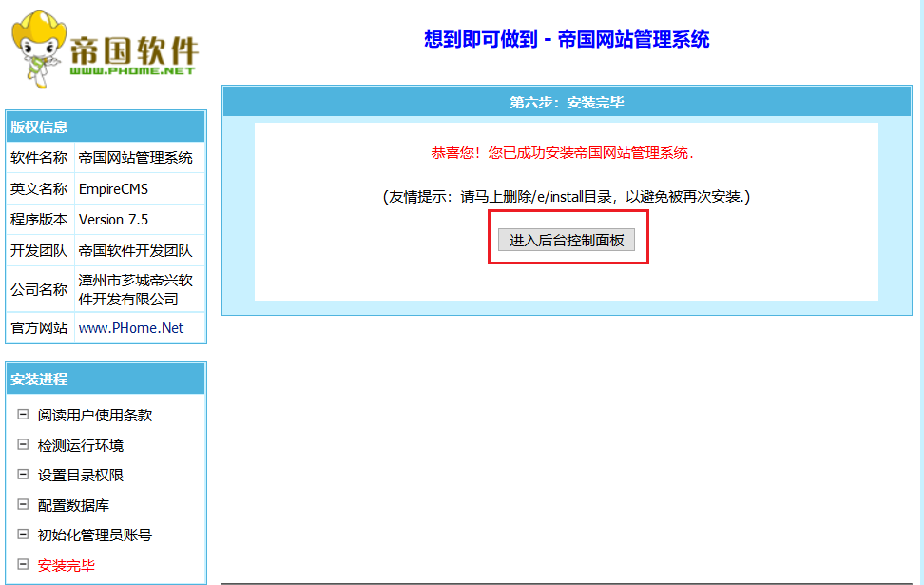Click the EmpireCMS value cell
924x585 pixels.
140,188
